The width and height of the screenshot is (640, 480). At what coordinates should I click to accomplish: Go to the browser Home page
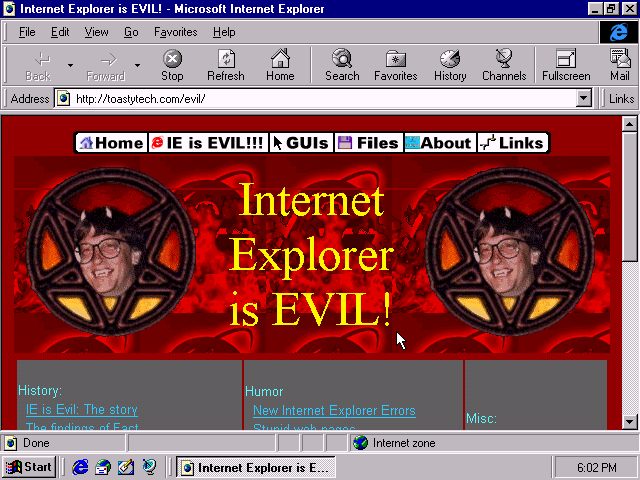click(280, 65)
